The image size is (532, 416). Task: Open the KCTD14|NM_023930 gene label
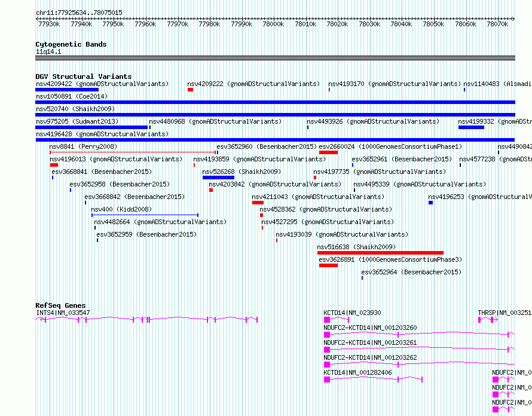coord(352,313)
